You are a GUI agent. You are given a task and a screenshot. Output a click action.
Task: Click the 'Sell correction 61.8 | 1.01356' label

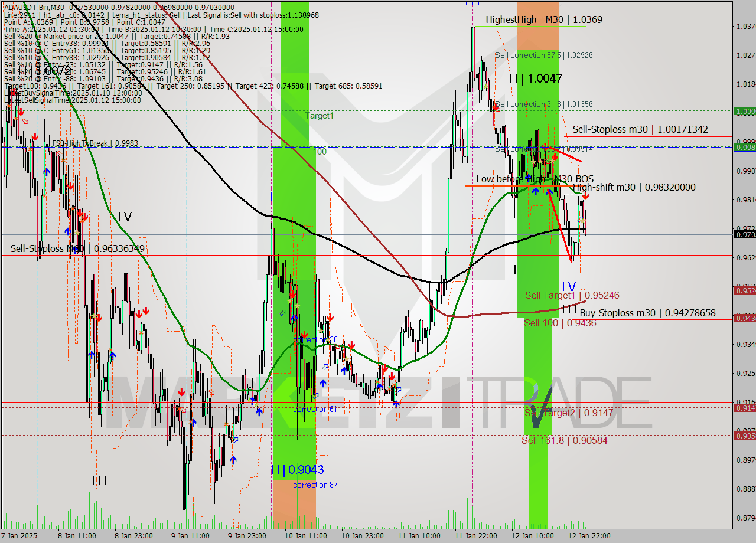[544, 104]
